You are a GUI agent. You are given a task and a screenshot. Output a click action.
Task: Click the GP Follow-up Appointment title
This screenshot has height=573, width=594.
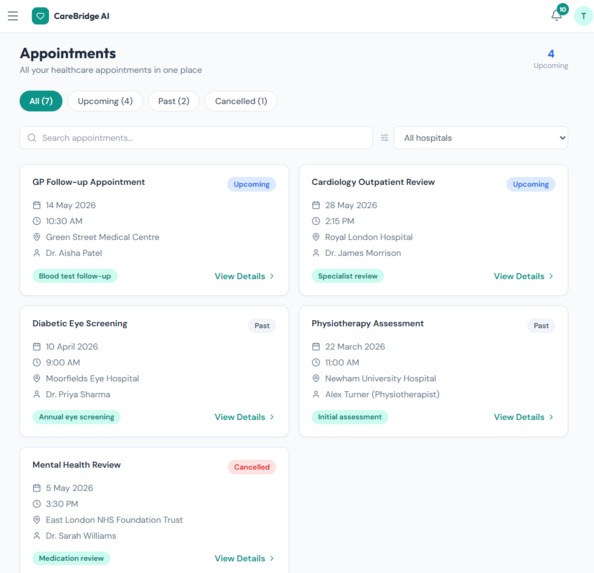[x=89, y=182]
